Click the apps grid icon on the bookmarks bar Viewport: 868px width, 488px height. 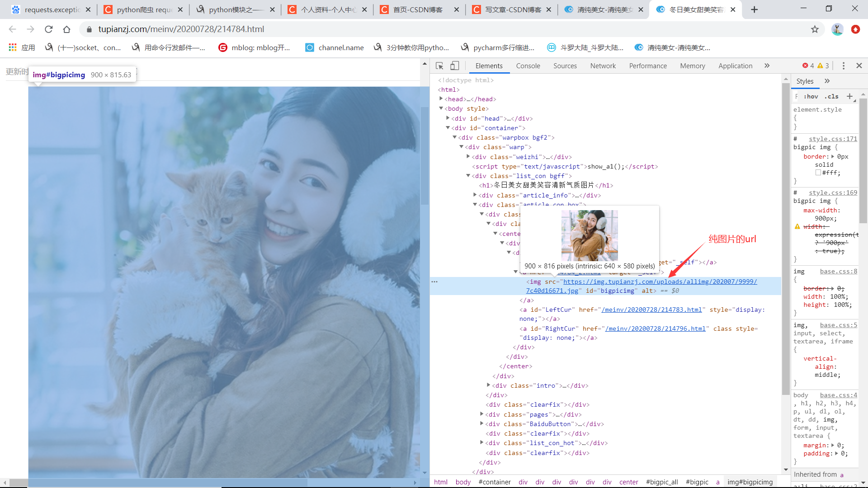tap(12, 47)
